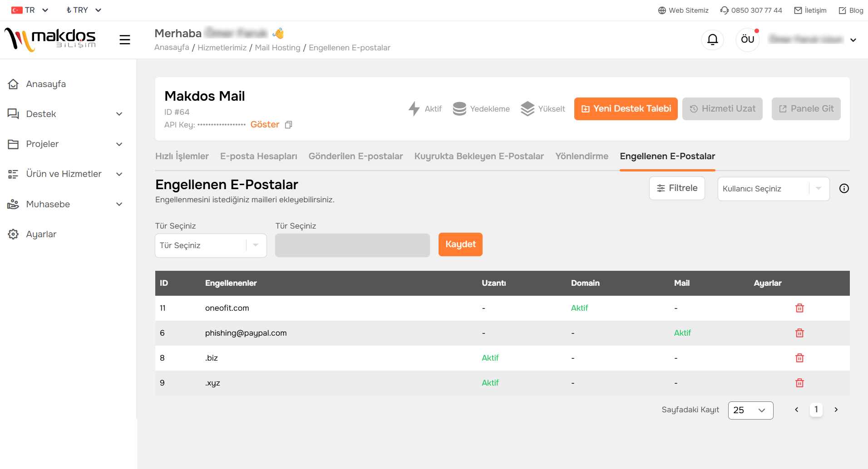The height and width of the screenshot is (469, 868).
Task: Go to Hizmetlerimiz breadcrumb
Action: [x=222, y=48]
